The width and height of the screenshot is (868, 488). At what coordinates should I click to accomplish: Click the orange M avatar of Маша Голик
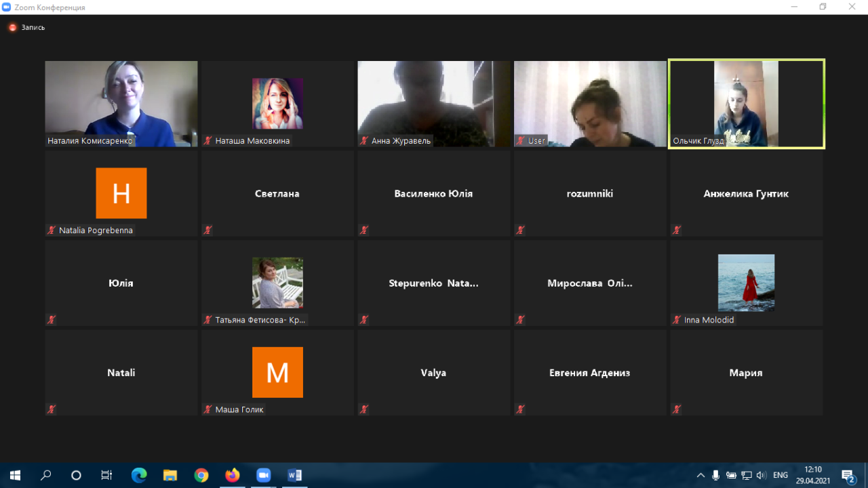[277, 372]
